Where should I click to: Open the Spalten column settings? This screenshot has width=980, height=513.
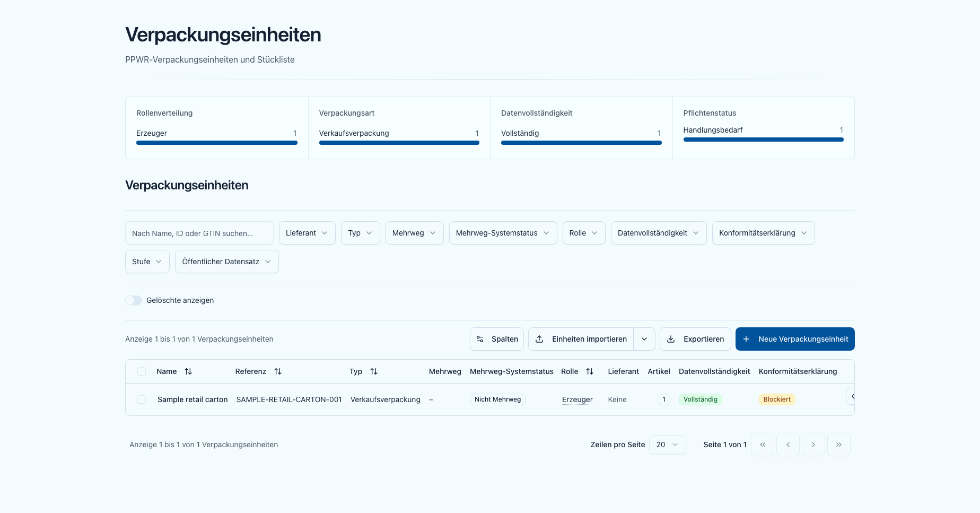(x=497, y=339)
